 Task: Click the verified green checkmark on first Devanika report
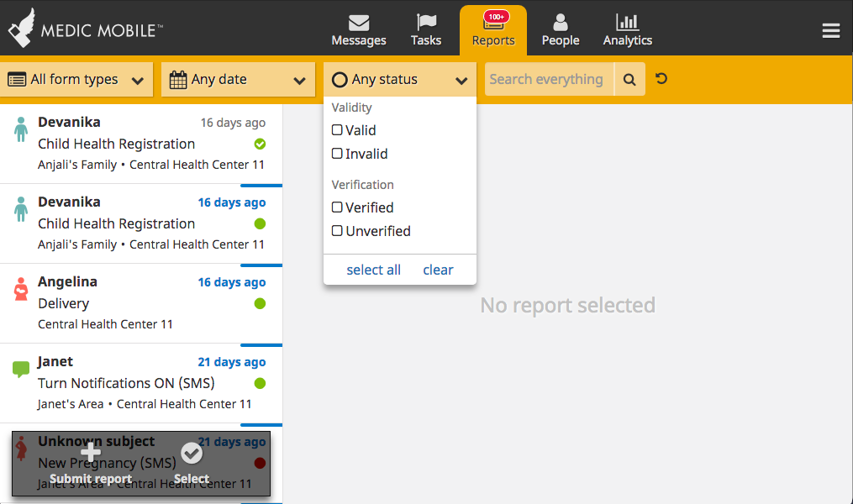(260, 144)
